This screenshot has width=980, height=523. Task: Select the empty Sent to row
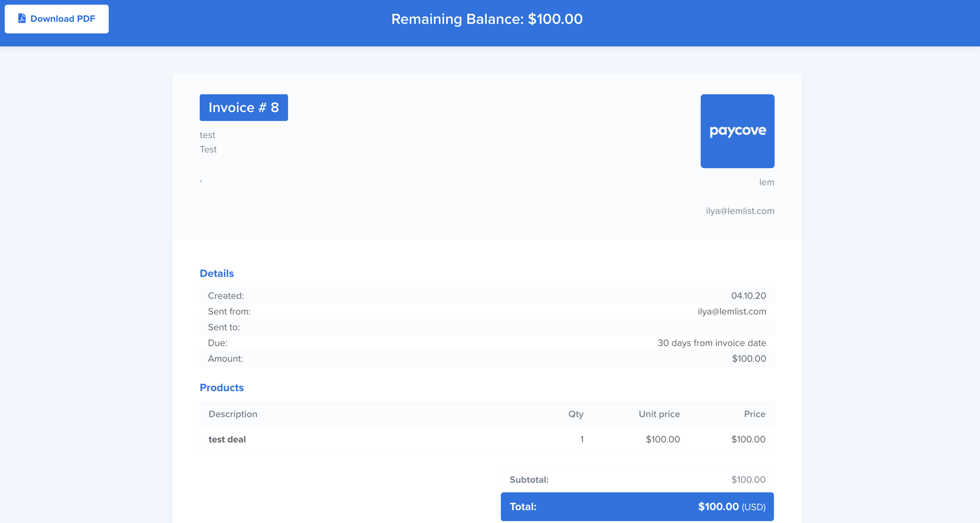487,327
